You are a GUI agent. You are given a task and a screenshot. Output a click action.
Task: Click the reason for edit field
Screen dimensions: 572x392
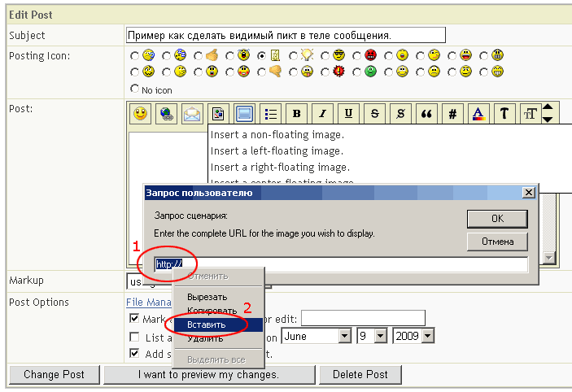pyautogui.click(x=363, y=318)
